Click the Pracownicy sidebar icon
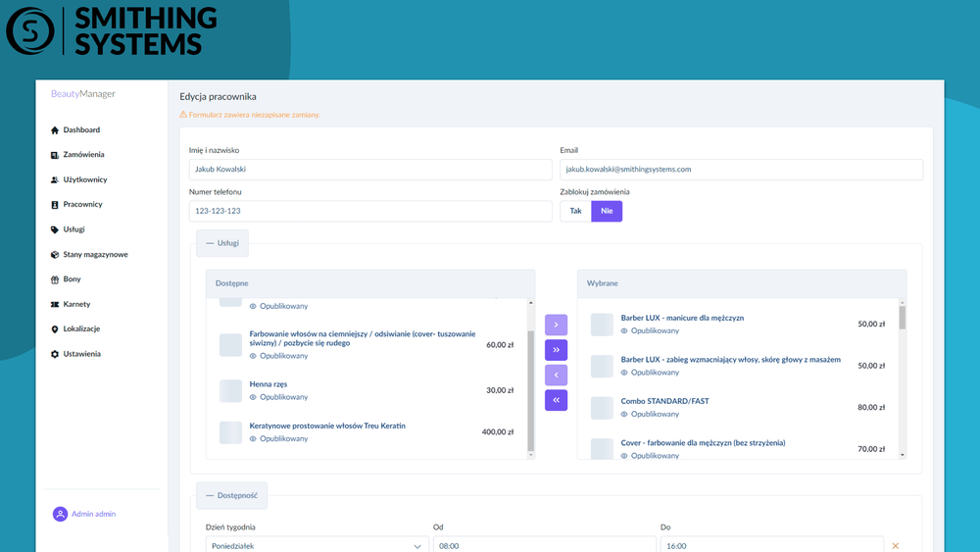This screenshot has height=552, width=980. (x=54, y=204)
